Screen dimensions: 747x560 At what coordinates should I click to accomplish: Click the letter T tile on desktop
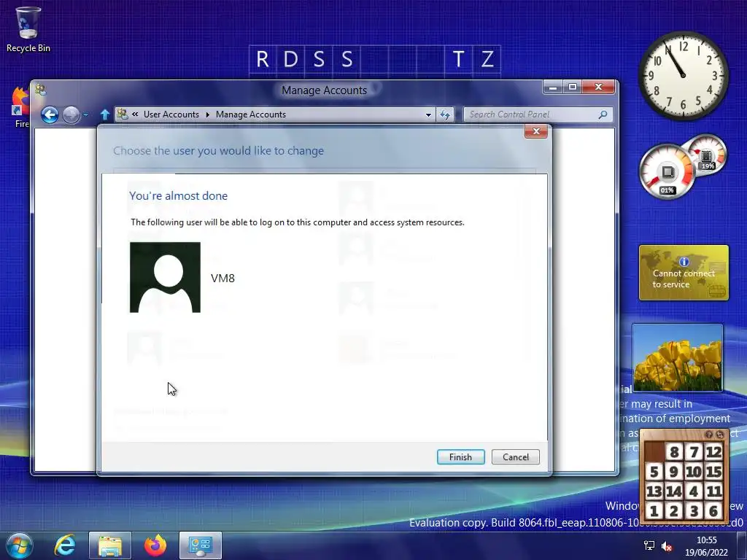coord(458,60)
